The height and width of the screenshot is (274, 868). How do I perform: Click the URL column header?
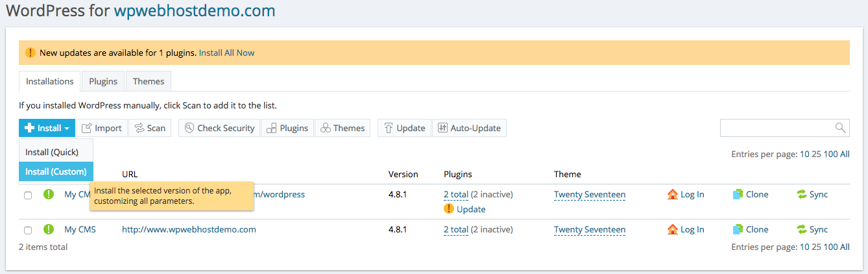tap(130, 174)
